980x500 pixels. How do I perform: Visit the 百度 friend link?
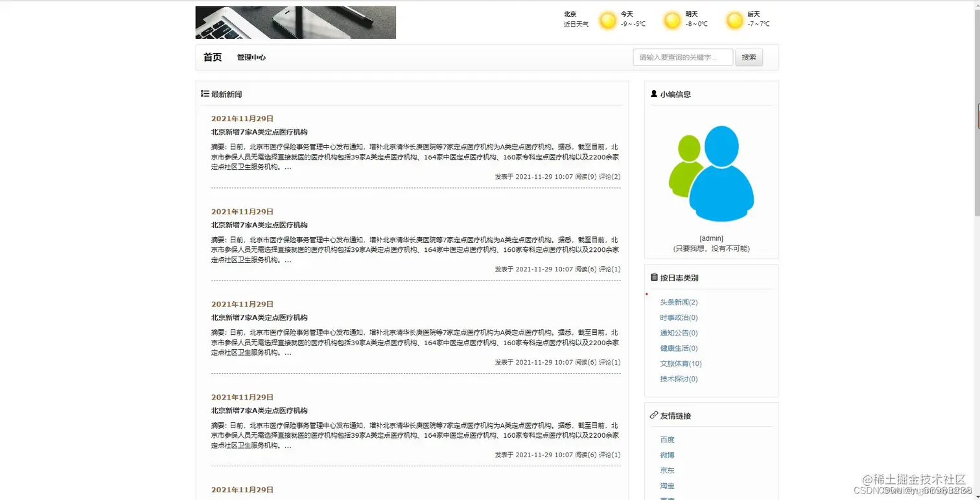click(x=668, y=440)
